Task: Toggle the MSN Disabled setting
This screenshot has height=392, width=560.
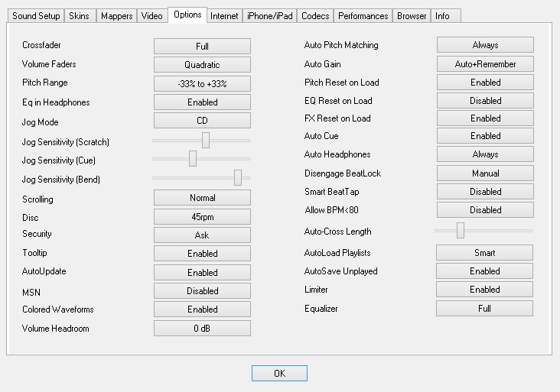Action: click(202, 291)
